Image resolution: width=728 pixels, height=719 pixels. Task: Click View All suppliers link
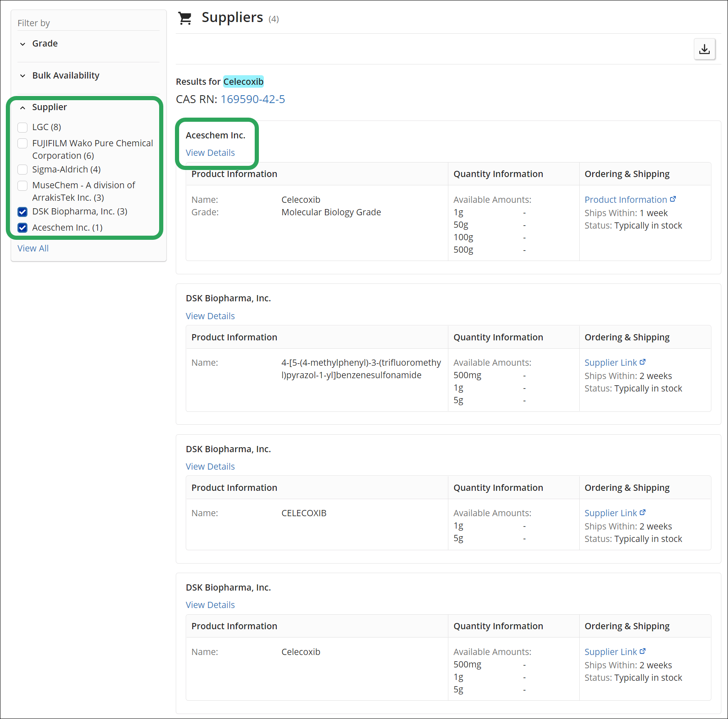33,248
